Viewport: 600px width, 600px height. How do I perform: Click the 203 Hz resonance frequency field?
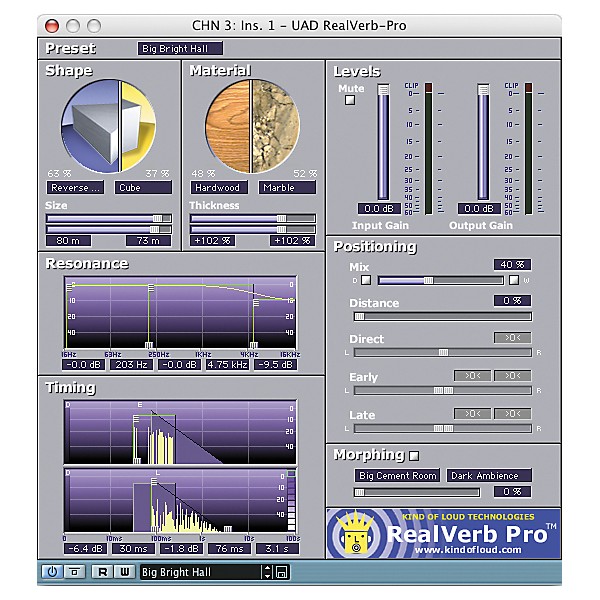(131, 365)
